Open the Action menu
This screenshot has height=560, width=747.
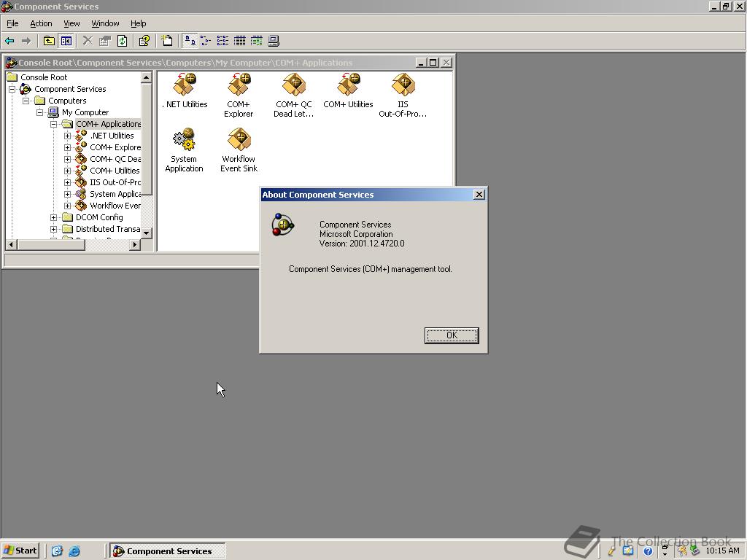click(x=41, y=23)
